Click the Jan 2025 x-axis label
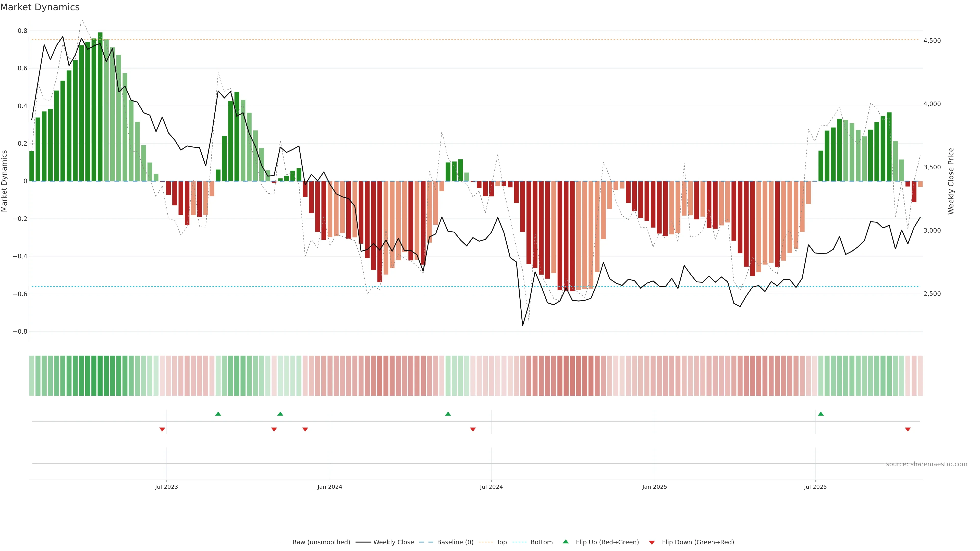This screenshot has width=980, height=551. click(654, 487)
